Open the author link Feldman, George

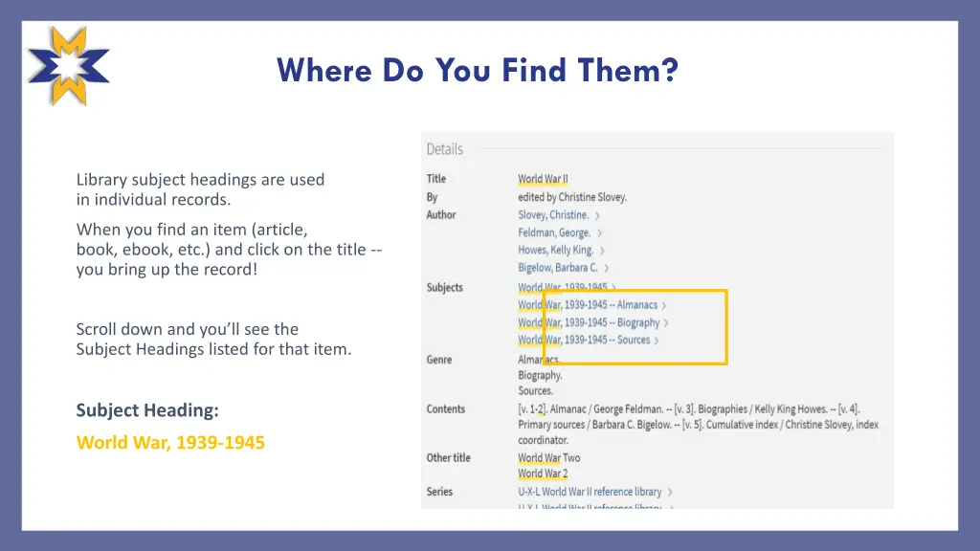(554, 232)
